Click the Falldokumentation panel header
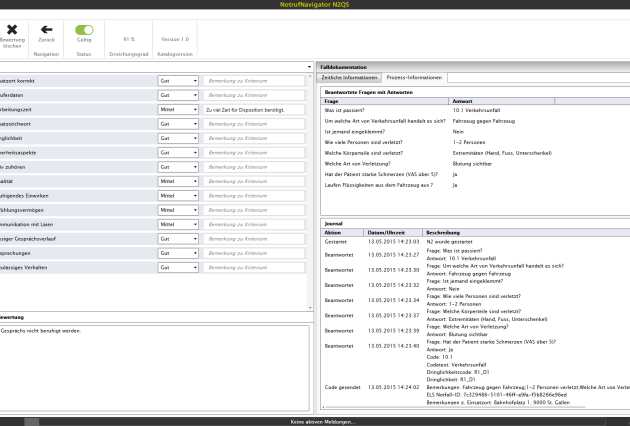The image size is (630, 426). 473,67
